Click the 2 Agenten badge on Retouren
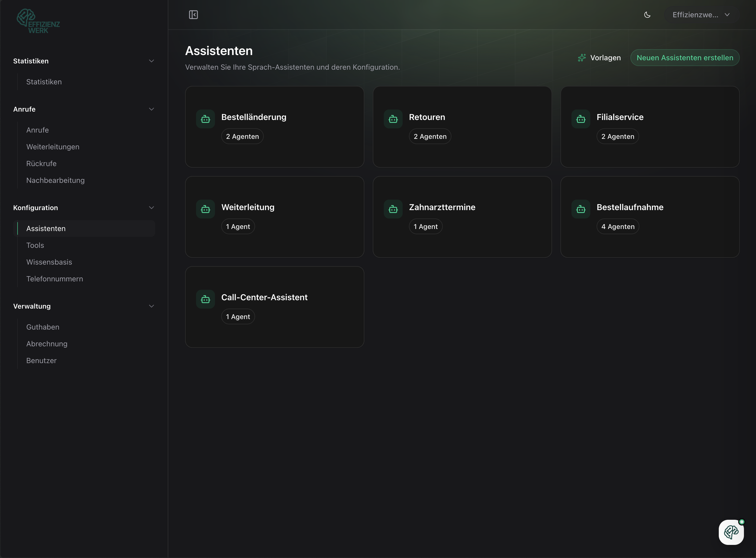The image size is (756, 558). (x=430, y=136)
